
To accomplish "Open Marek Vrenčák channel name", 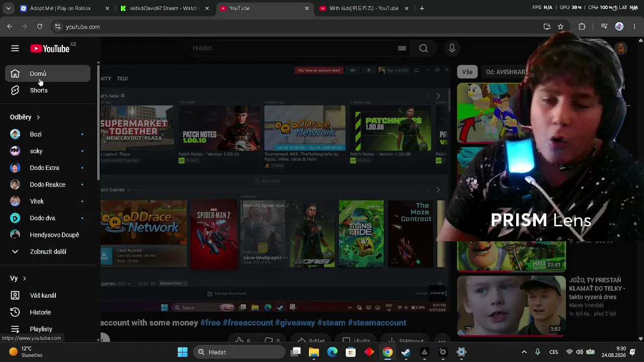I will pyautogui.click(x=587, y=305).
